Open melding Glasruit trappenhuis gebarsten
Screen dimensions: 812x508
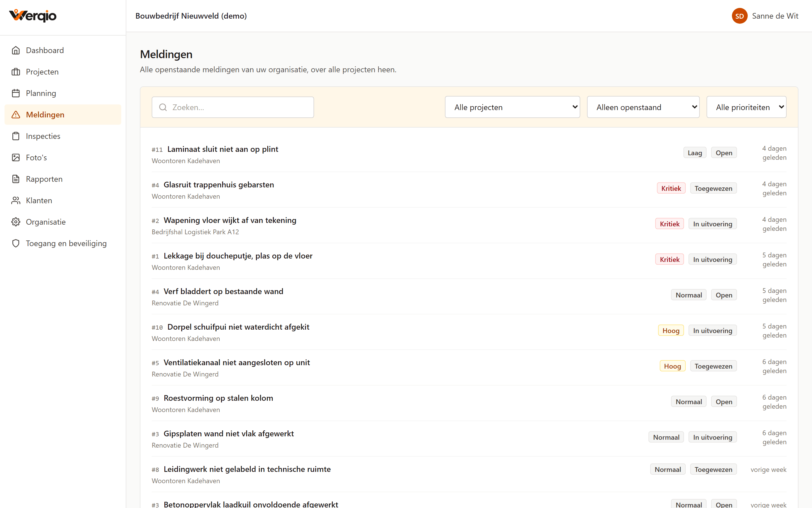click(219, 185)
